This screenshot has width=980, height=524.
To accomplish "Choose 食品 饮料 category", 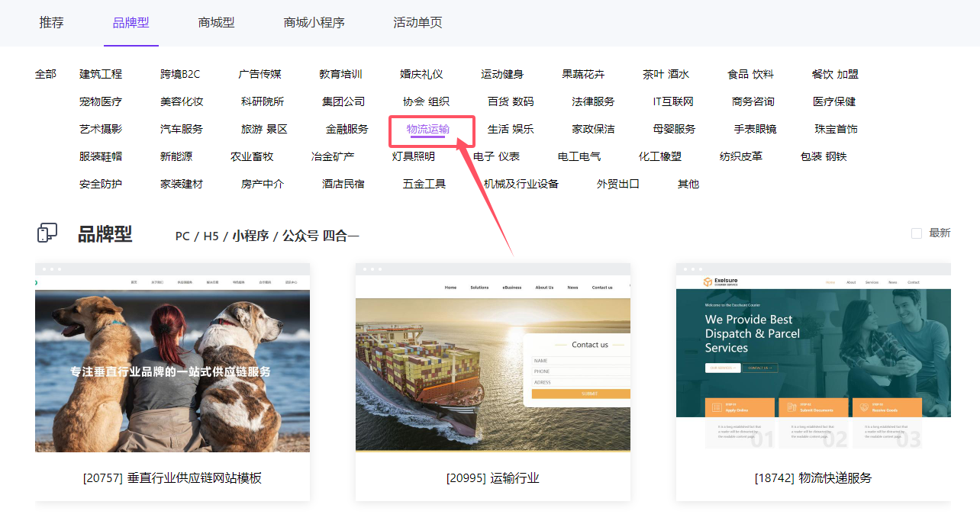I will coord(750,74).
